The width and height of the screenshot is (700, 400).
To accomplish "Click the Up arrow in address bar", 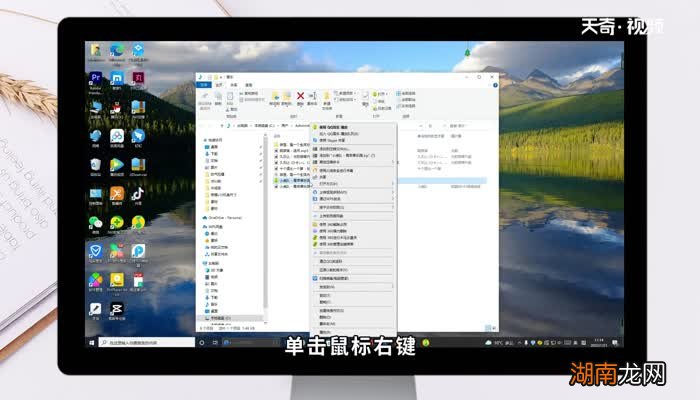I will click(222, 126).
